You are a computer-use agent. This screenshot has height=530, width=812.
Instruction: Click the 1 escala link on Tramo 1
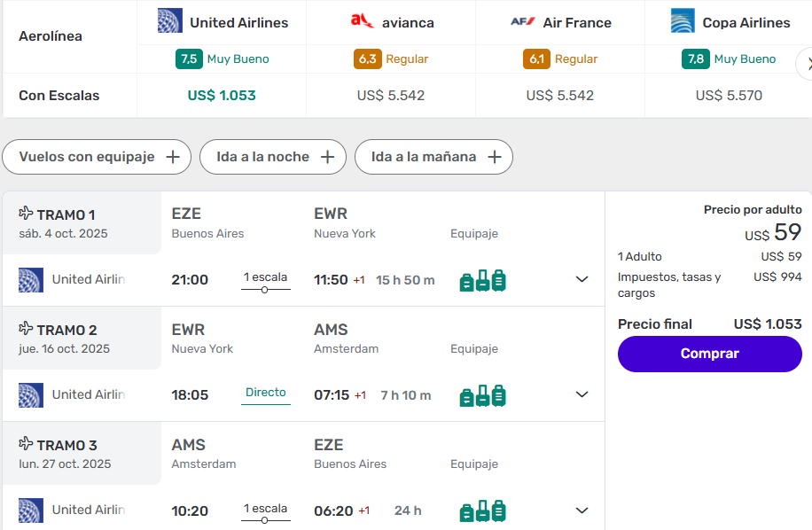click(265, 277)
